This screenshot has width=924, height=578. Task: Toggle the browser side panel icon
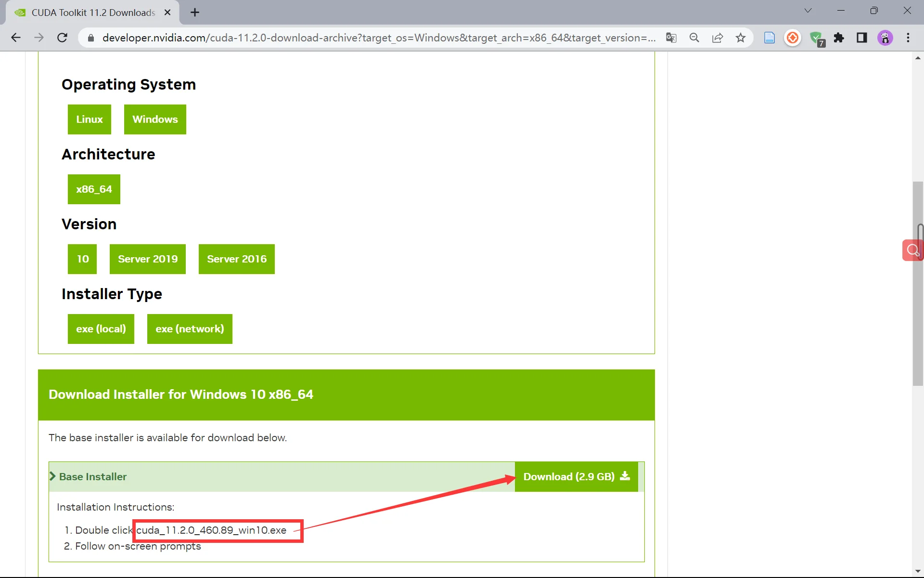point(862,38)
